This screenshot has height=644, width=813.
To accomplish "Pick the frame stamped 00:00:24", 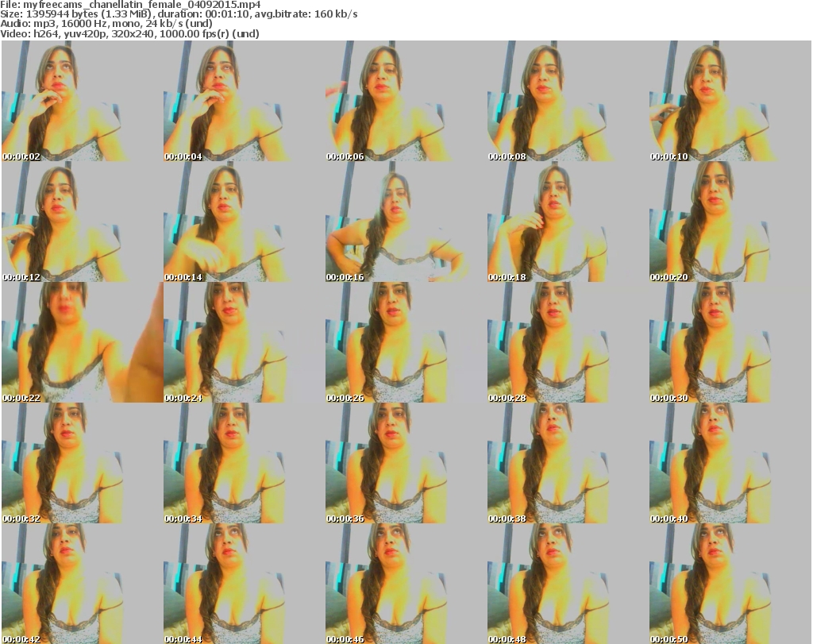I will pyautogui.click(x=245, y=342).
